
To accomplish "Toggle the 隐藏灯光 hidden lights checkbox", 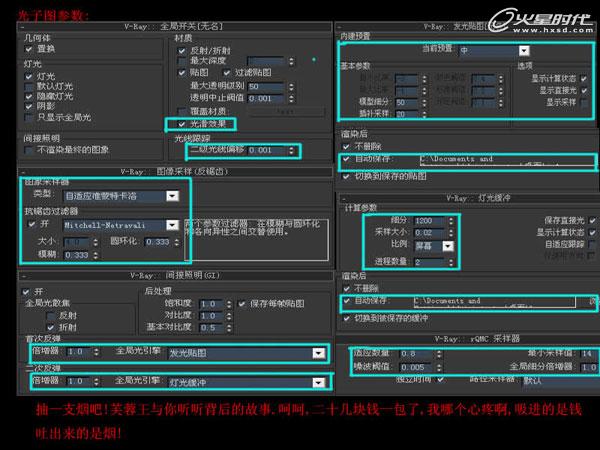I will point(29,96).
